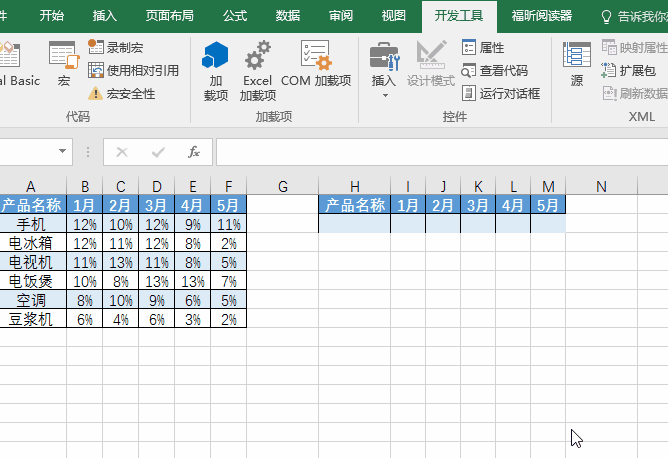Click the 5月 header in column M
668x458 pixels.
548,205
